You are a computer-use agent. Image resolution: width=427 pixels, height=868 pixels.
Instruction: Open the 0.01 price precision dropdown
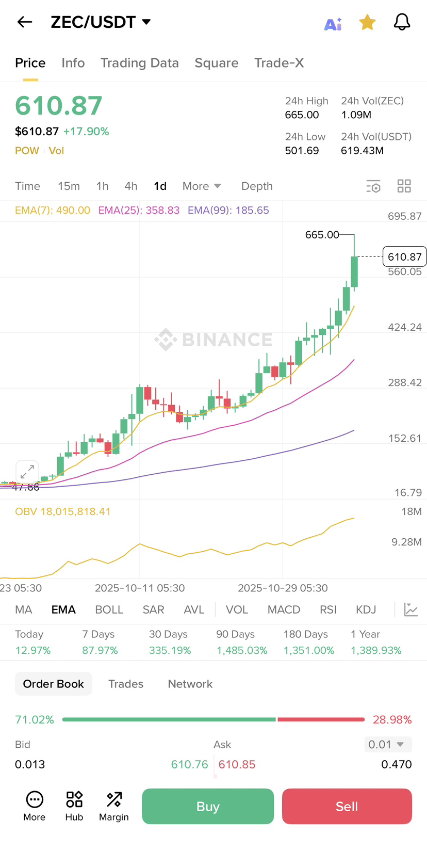tap(388, 744)
